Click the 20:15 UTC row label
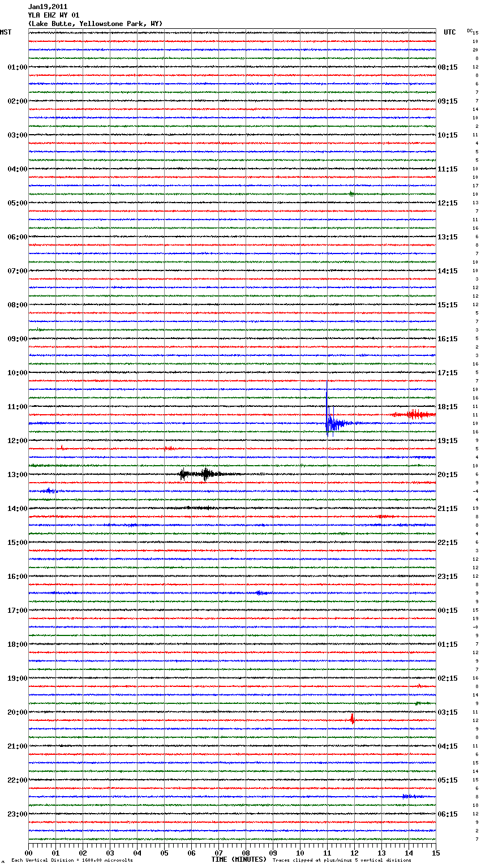This screenshot has height=868, width=481. pyautogui.click(x=448, y=475)
